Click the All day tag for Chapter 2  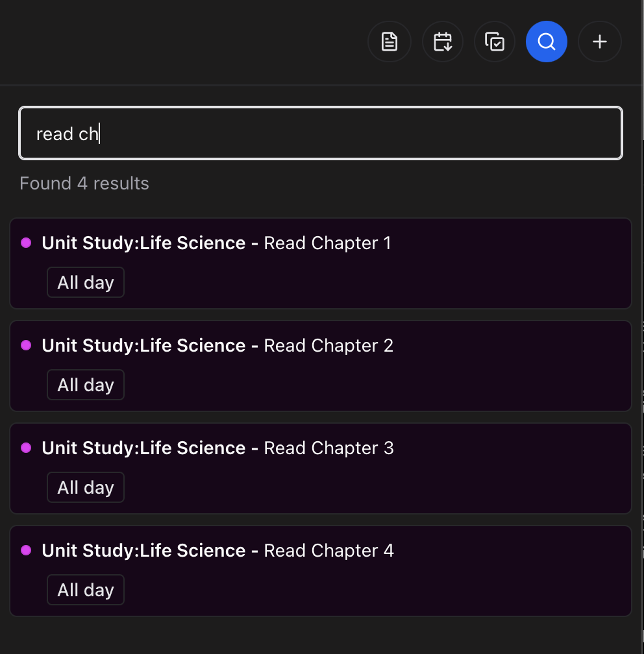coord(86,385)
